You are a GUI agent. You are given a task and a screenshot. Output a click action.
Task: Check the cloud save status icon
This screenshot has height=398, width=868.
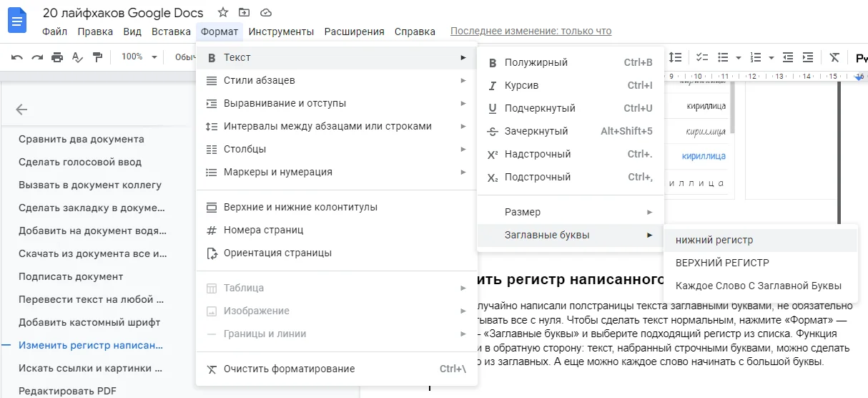tap(266, 13)
